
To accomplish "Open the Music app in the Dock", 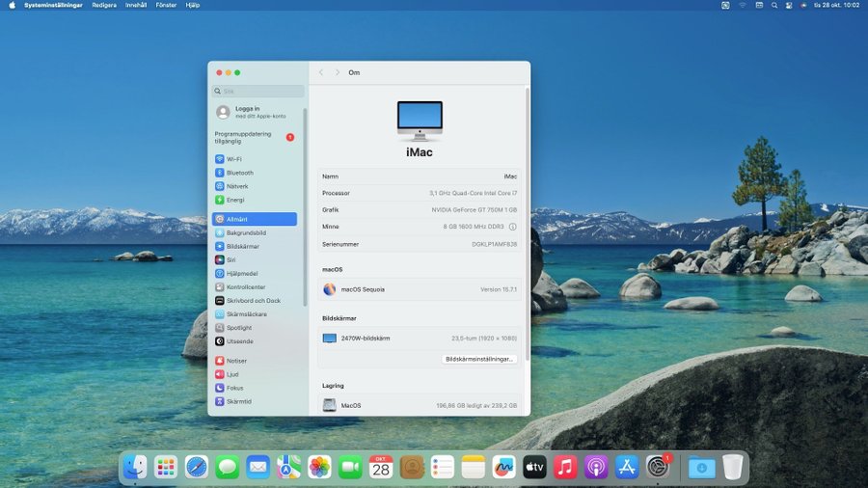I will coord(565,468).
